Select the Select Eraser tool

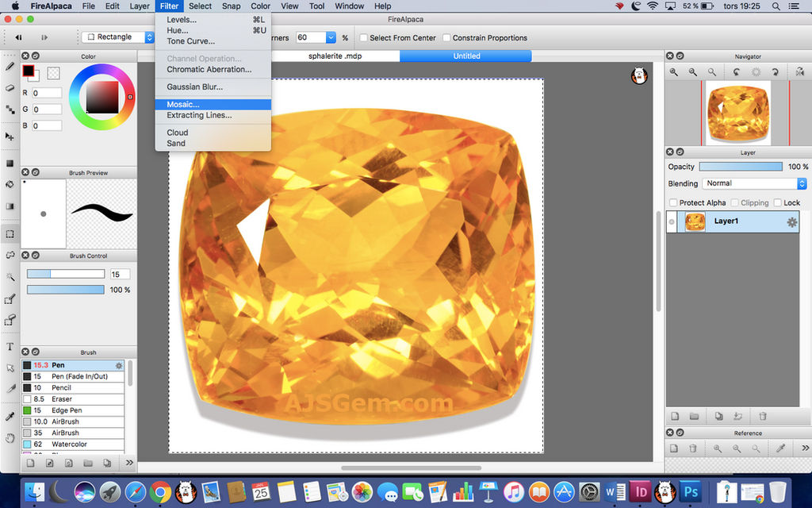(10, 320)
